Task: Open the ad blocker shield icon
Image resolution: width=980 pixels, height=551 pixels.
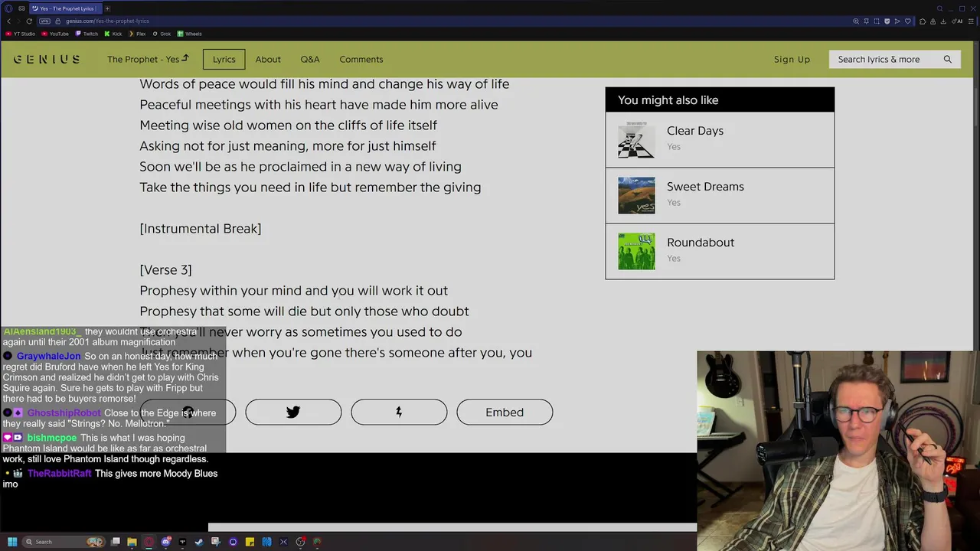Action: coord(887,21)
